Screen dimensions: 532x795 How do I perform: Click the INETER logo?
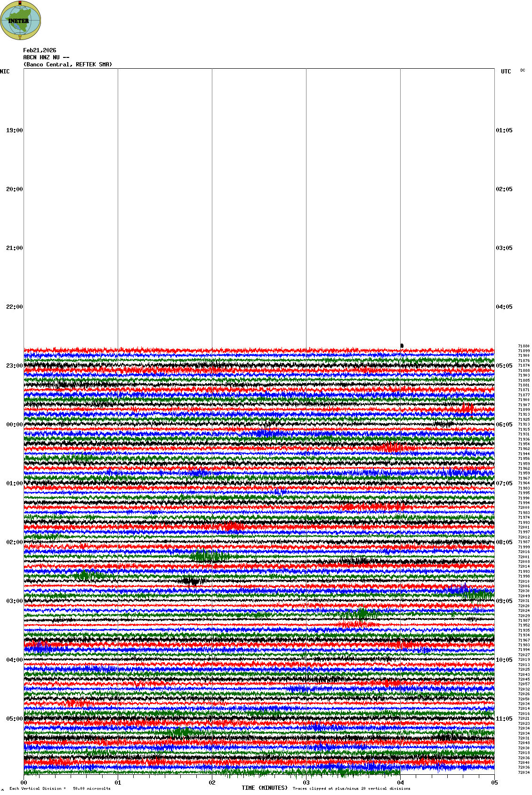(x=20, y=20)
